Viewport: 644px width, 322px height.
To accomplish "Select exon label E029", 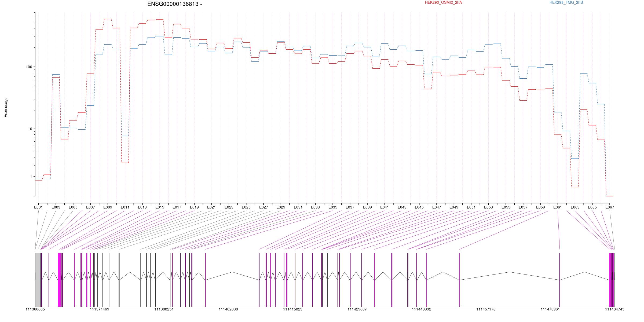I will coord(281,207).
